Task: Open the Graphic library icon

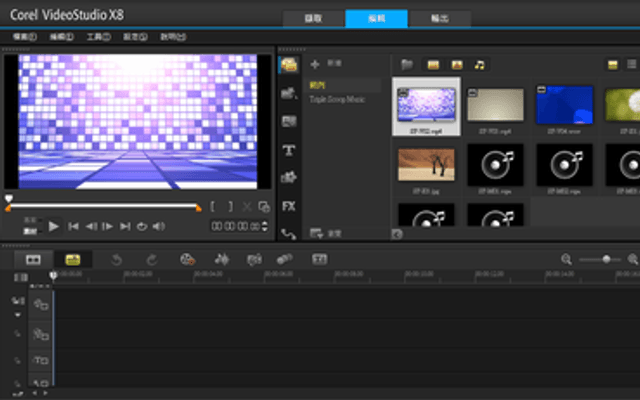Action: (x=289, y=177)
